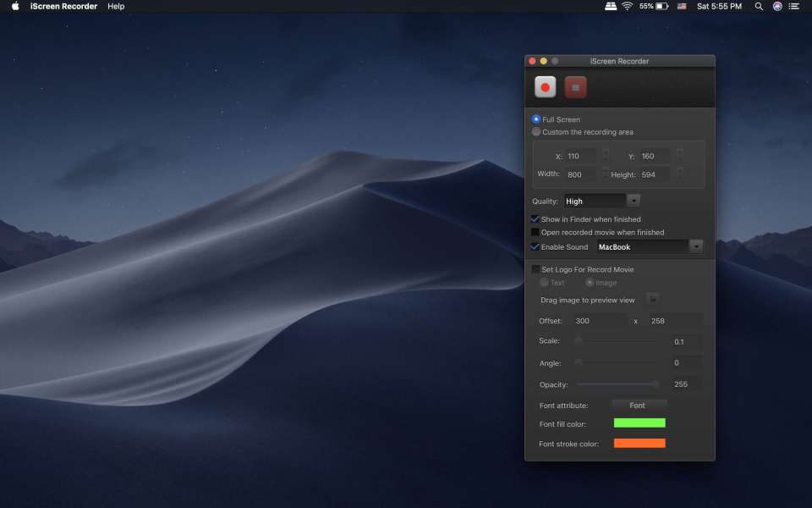Click the Wi-Fi icon in menu bar

click(627, 6)
